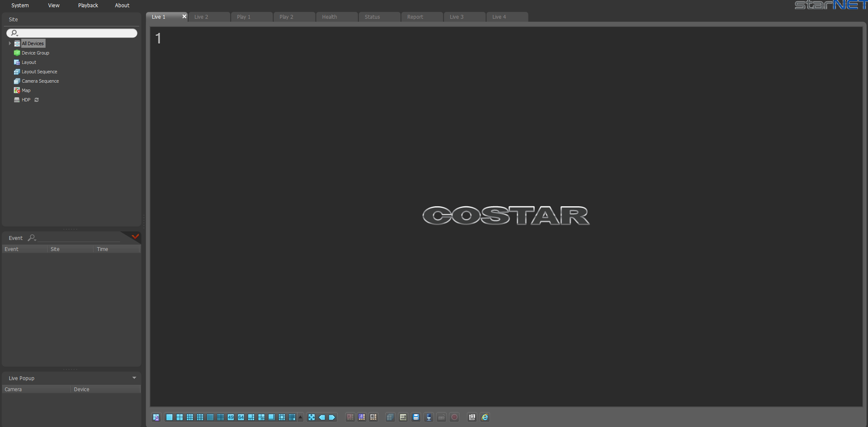Sort by the Time column header
The width and height of the screenshot is (868, 427).
point(117,249)
